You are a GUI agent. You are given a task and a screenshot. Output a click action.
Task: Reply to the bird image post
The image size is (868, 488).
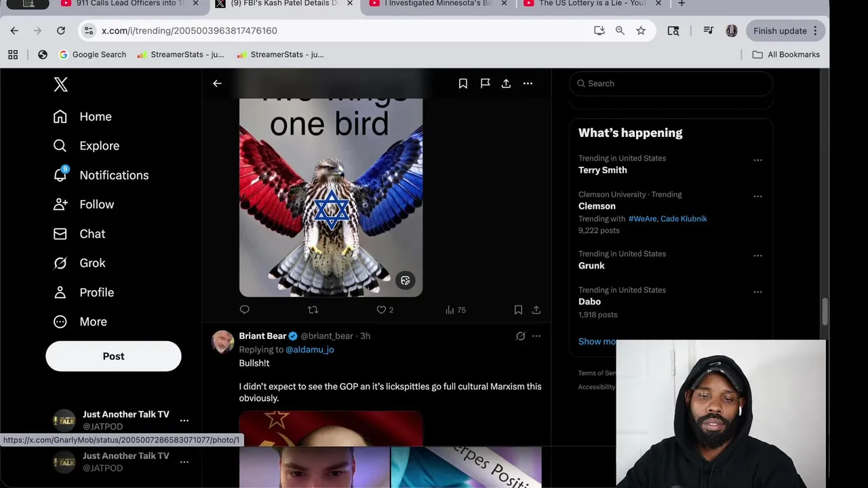pos(244,310)
